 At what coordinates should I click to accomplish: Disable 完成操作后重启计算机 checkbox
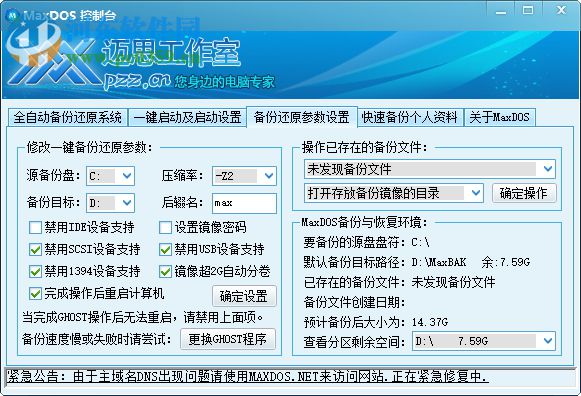[x=35, y=294]
